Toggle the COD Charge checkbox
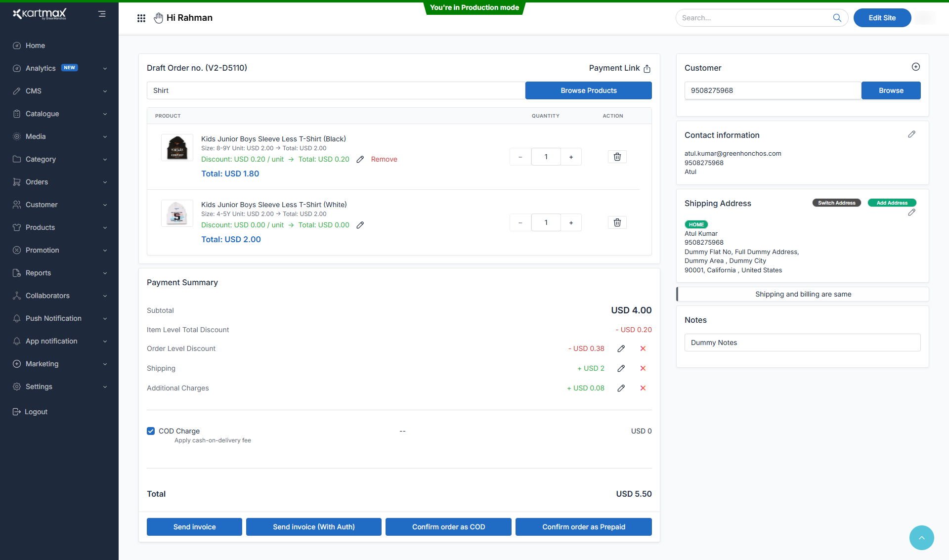Image resolution: width=949 pixels, height=560 pixels. pyautogui.click(x=151, y=431)
